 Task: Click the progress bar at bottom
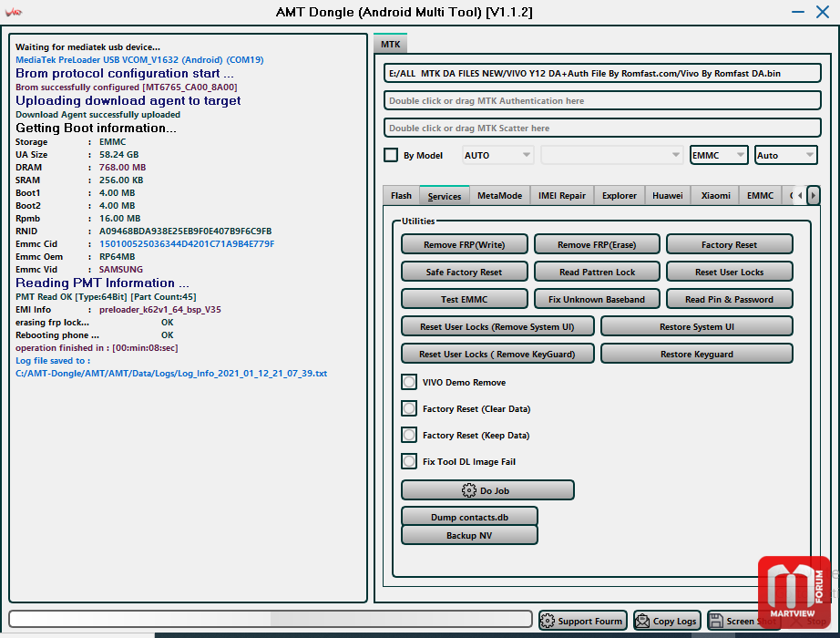click(271, 619)
